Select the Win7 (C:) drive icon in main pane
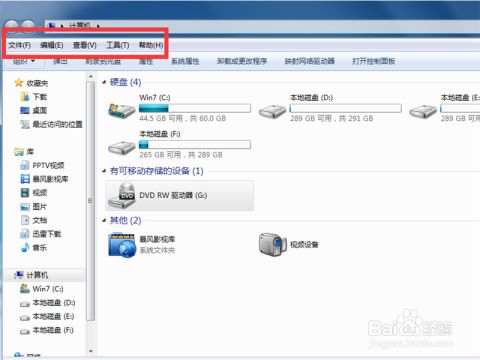This screenshot has height=360, width=480. pos(121,110)
